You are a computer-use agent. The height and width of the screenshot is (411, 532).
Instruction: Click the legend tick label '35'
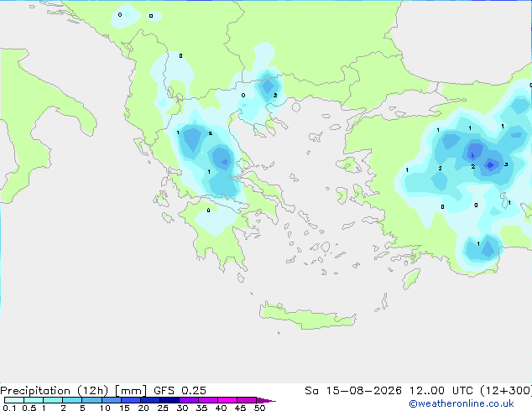pyautogui.click(x=201, y=408)
